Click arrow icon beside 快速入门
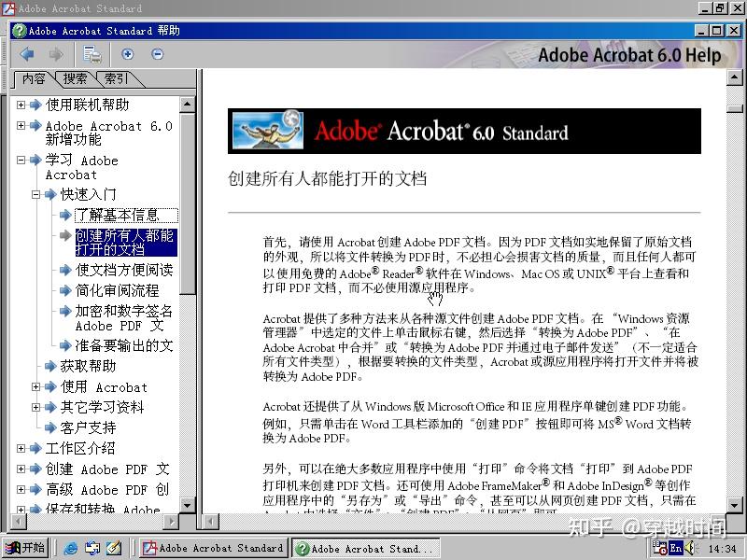The width and height of the screenshot is (747, 560). (x=50, y=194)
